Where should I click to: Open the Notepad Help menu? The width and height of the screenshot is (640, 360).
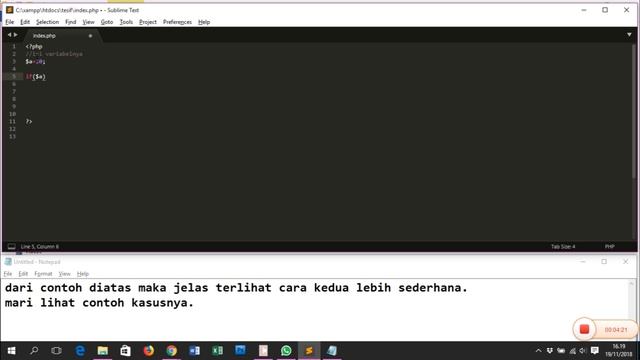tap(83, 274)
